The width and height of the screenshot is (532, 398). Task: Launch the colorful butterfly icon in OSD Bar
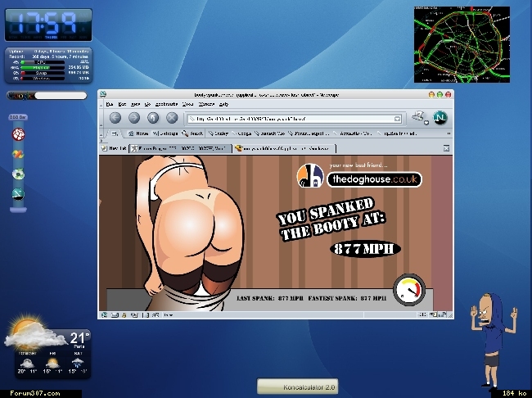coord(18,154)
